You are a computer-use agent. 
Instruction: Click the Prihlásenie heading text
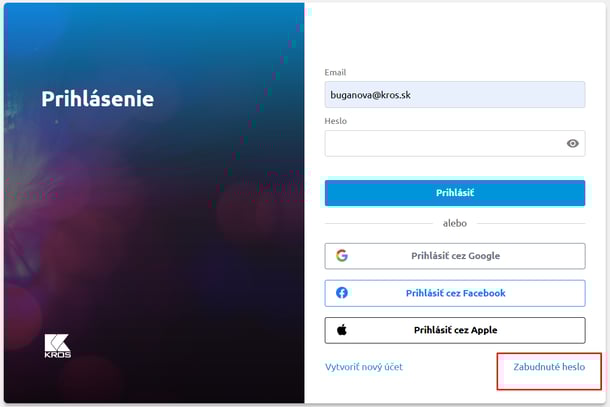[x=98, y=99]
